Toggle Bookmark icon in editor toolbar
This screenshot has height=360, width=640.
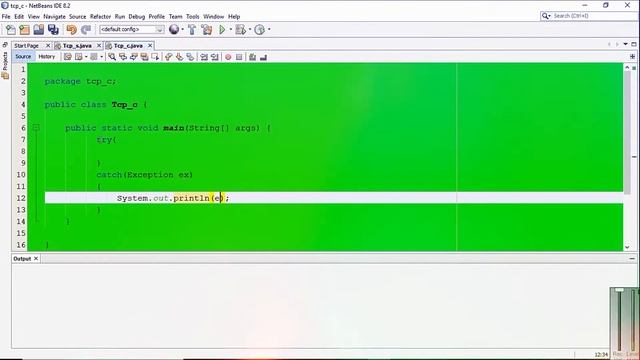(190, 57)
